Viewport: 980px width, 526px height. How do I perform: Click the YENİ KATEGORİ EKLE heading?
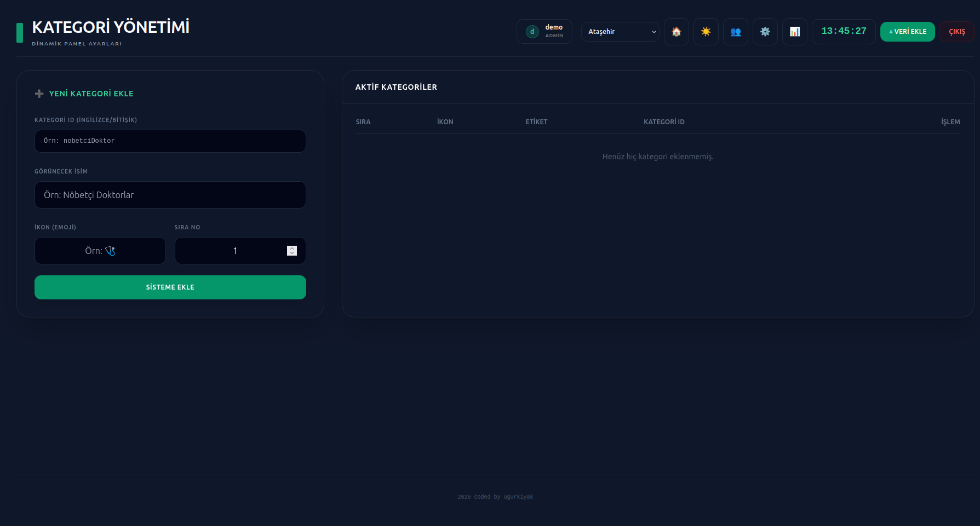coord(91,94)
